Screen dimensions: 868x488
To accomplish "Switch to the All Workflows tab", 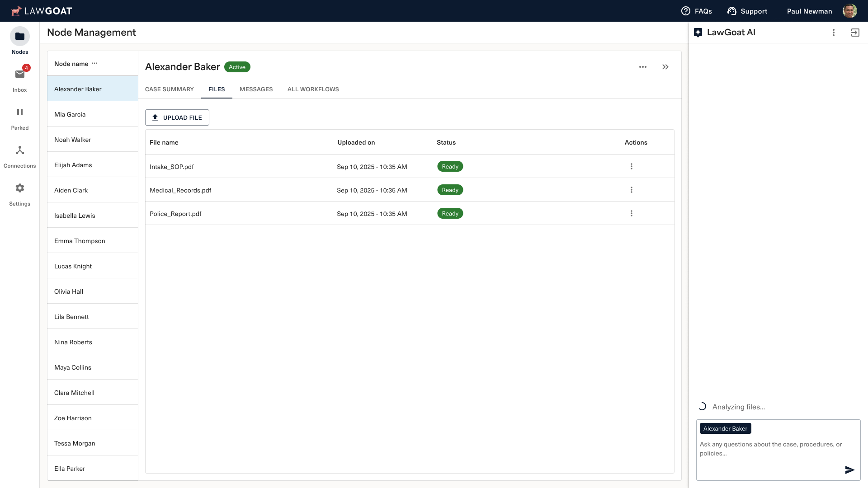I will (313, 89).
